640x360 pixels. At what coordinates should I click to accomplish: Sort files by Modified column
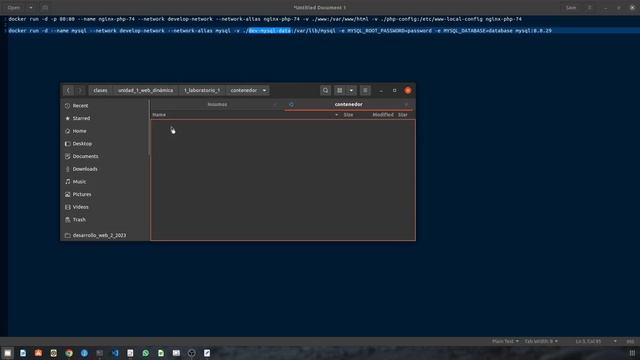pyautogui.click(x=383, y=115)
